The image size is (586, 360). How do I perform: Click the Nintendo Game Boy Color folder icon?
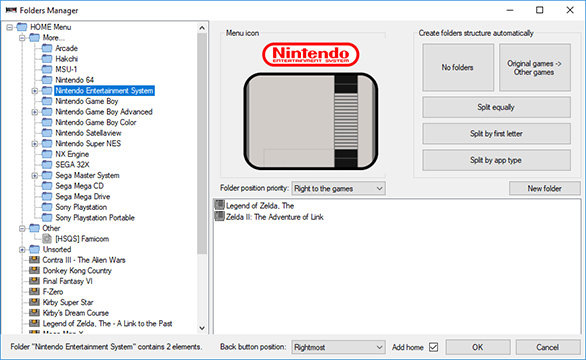tap(47, 122)
